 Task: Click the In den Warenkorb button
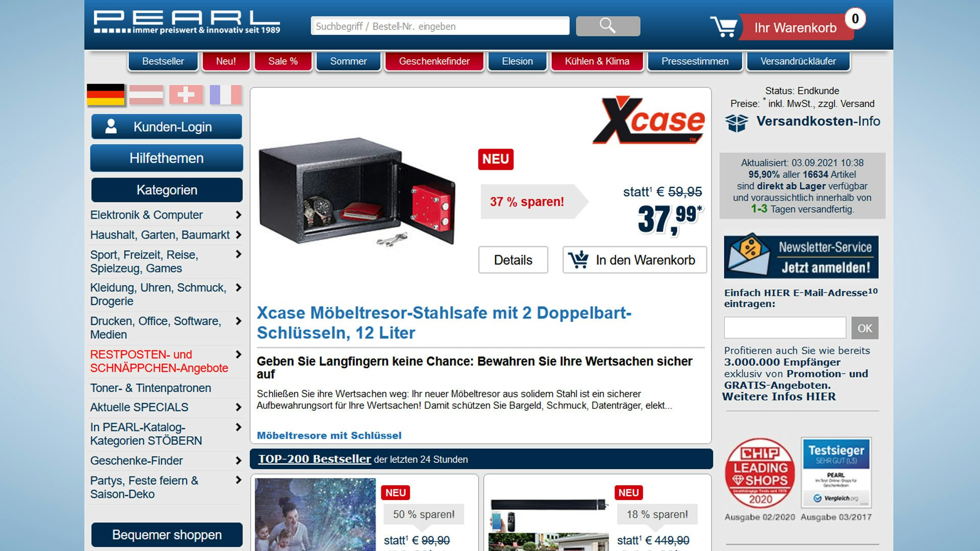coord(634,260)
